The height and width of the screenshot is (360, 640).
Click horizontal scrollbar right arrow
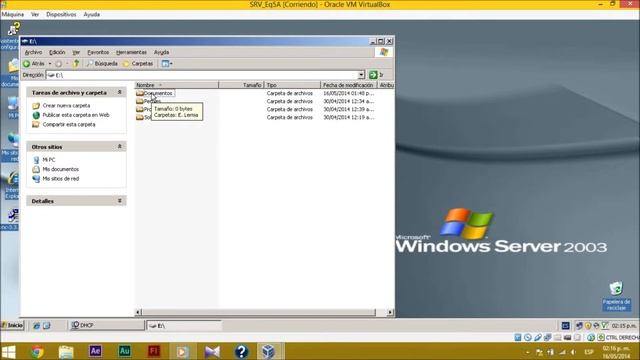[x=390, y=312]
